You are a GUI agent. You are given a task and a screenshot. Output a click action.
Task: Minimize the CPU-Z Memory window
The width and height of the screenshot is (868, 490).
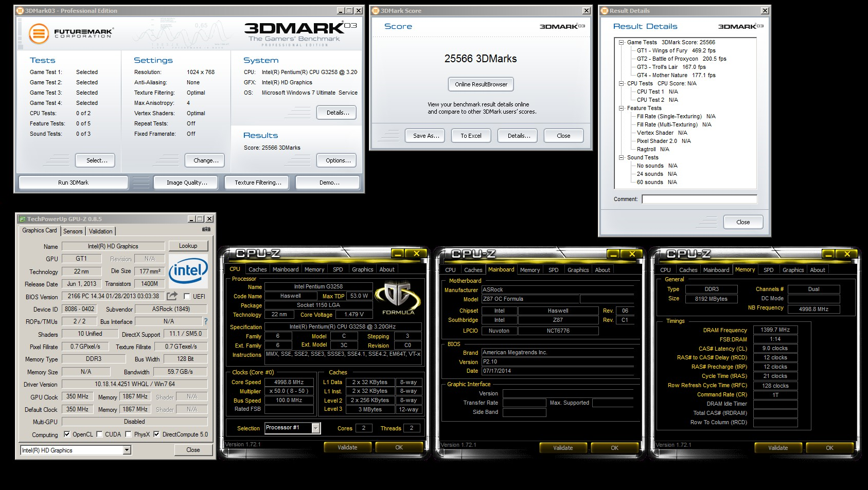(x=828, y=254)
